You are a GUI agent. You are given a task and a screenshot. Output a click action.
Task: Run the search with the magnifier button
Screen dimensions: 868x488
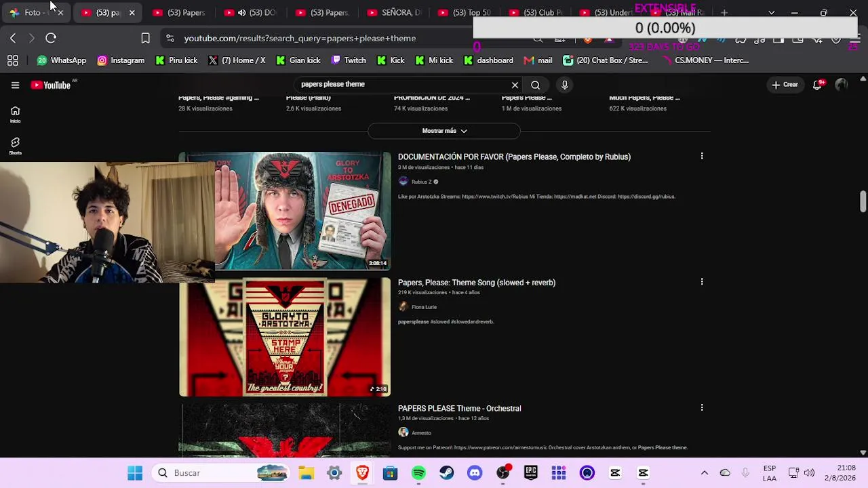(536, 85)
